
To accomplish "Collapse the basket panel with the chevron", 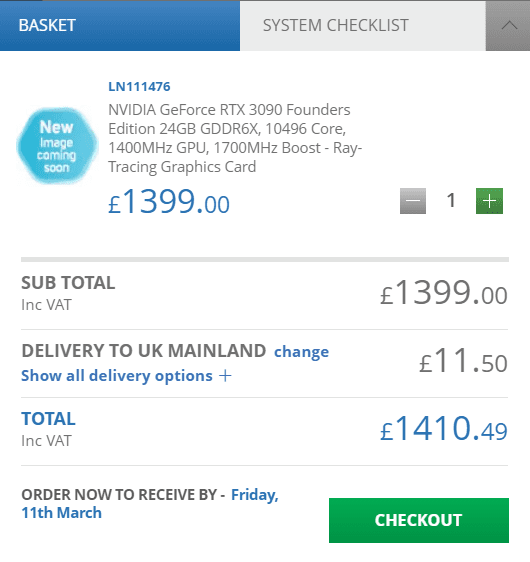I will click(x=508, y=25).
